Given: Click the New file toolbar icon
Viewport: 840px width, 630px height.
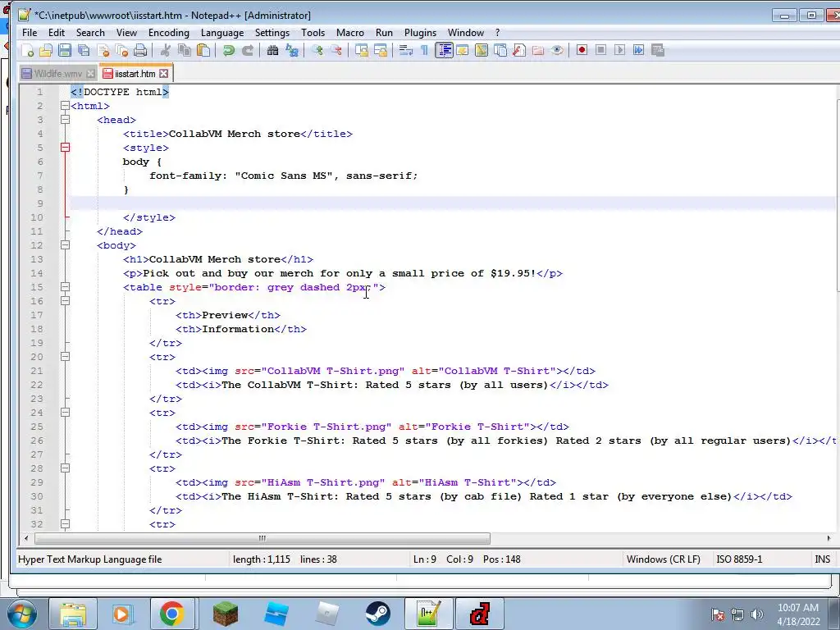Looking at the screenshot, I should (x=27, y=50).
